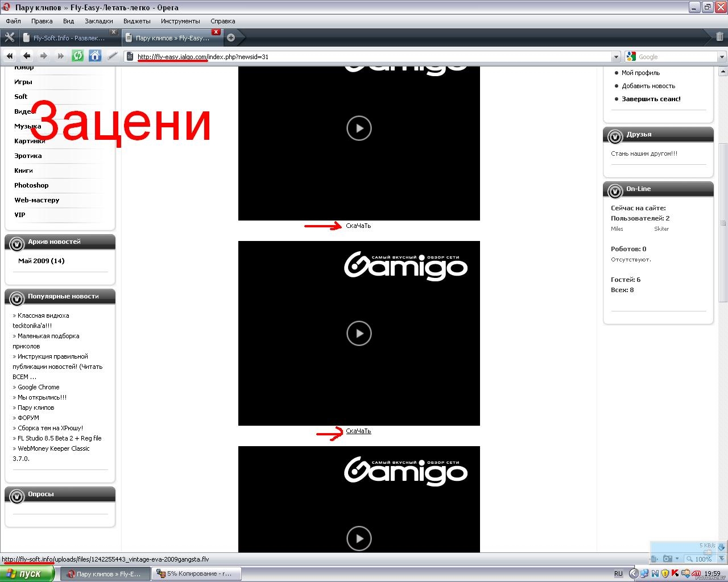Open the Мы открылись!!! news item
This screenshot has height=582, width=728.
pos(42,397)
